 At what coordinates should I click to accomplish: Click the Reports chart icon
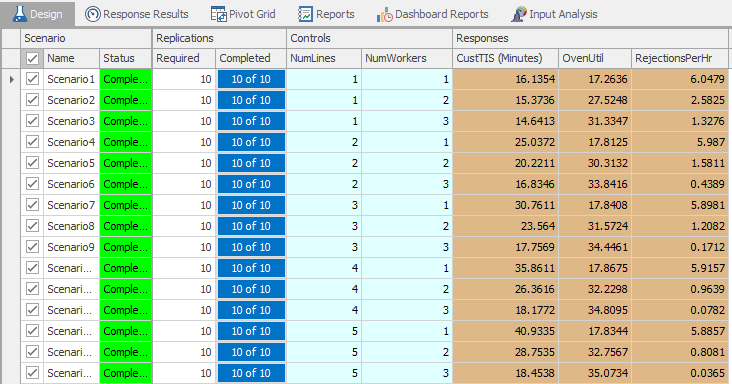tap(305, 14)
